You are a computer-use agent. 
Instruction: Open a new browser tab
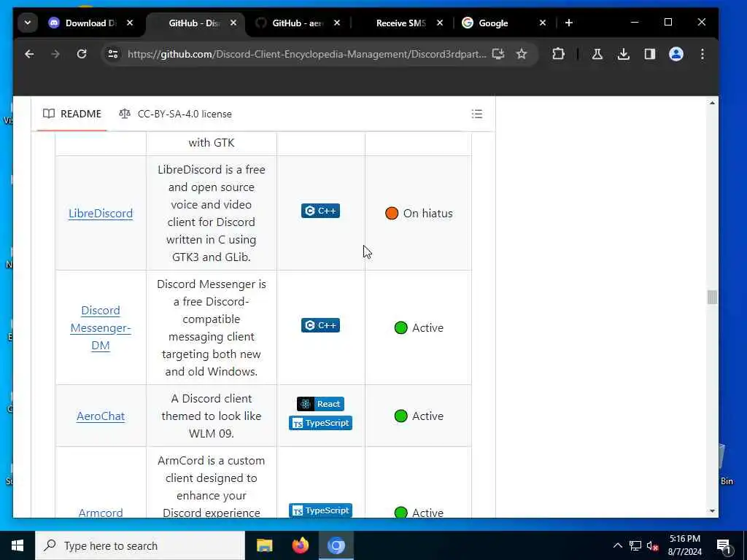[x=569, y=23]
